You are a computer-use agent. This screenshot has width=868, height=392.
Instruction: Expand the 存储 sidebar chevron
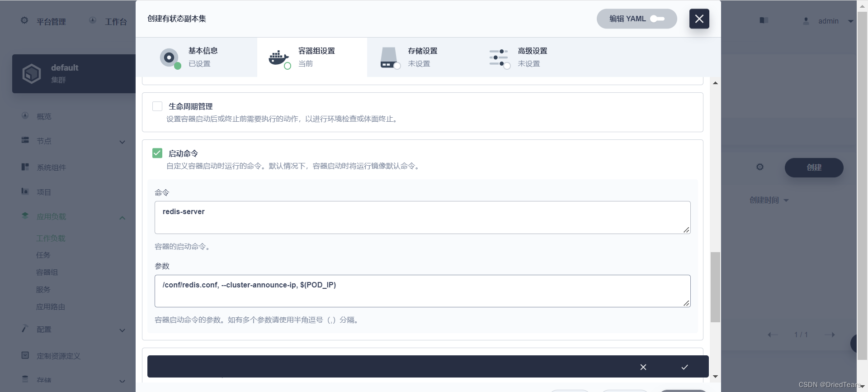click(122, 381)
